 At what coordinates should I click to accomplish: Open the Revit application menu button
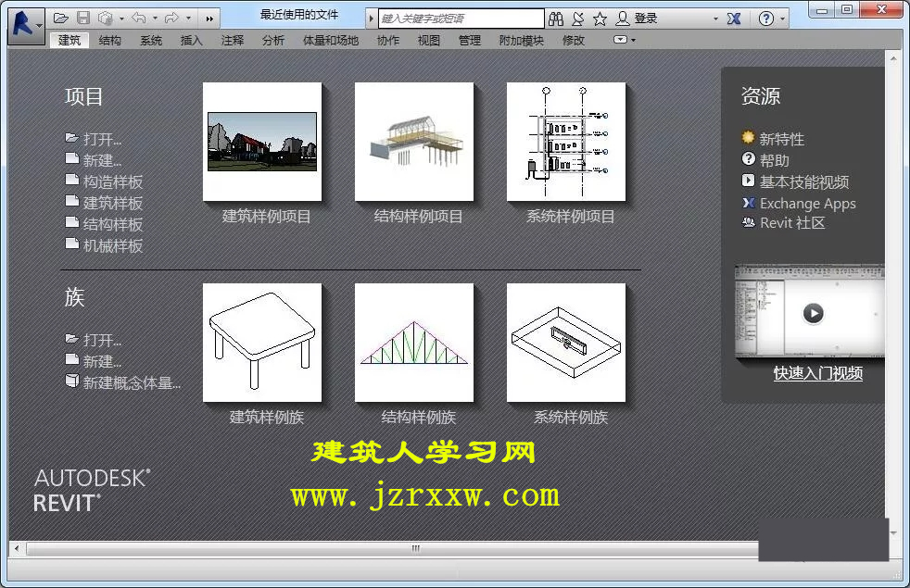[x=26, y=26]
